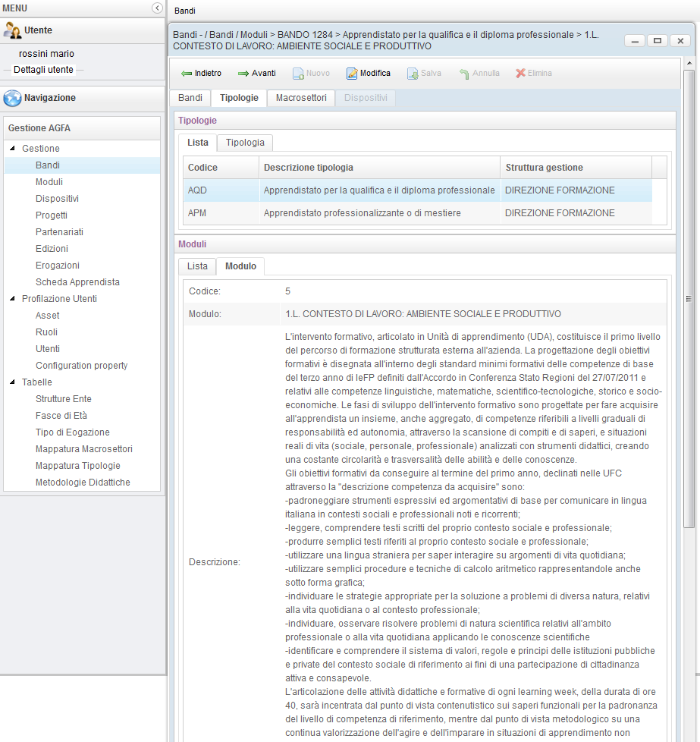This screenshot has width=700, height=742.
Task: Open Dettagli utente link
Action: pyautogui.click(x=43, y=70)
